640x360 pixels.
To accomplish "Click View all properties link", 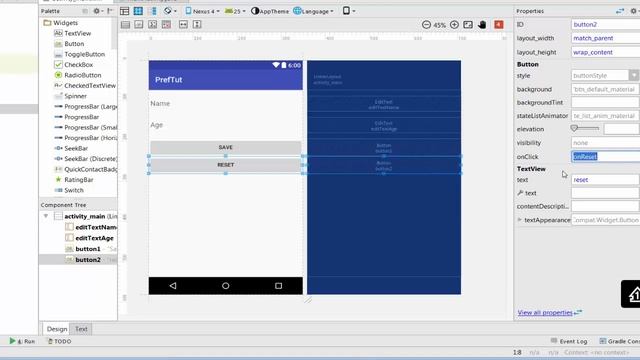I will click(x=545, y=313).
